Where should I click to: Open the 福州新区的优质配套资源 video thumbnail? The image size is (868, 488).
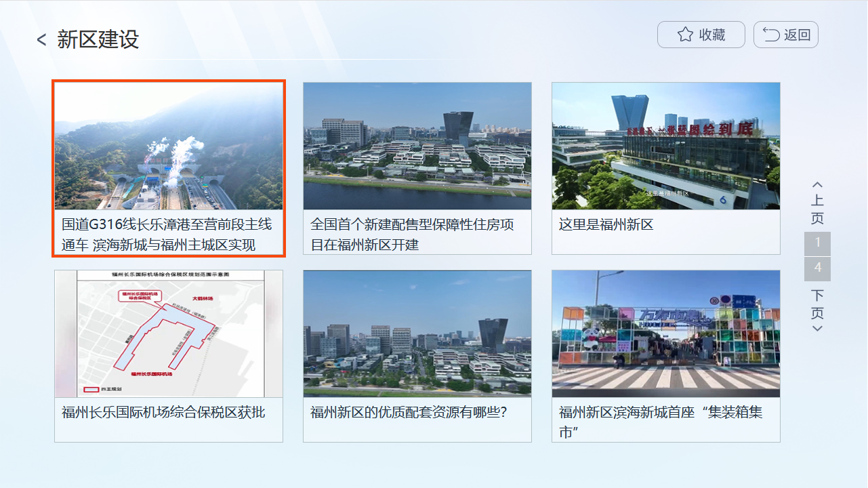(417, 333)
